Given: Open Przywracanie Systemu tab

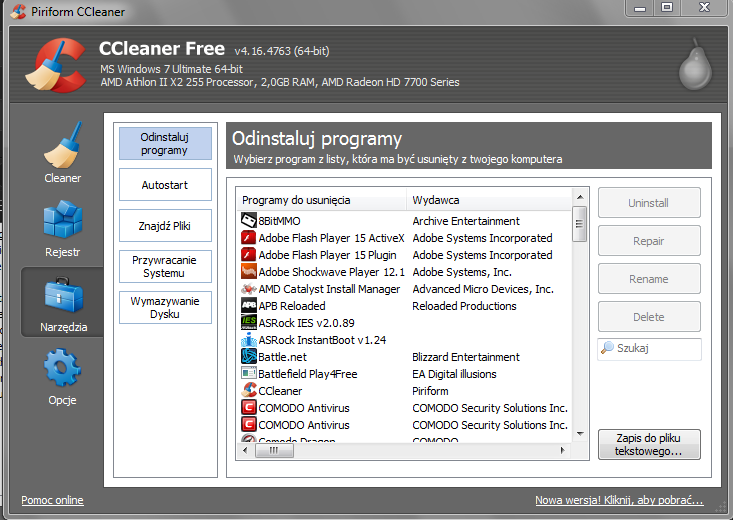Looking at the screenshot, I should point(165,267).
